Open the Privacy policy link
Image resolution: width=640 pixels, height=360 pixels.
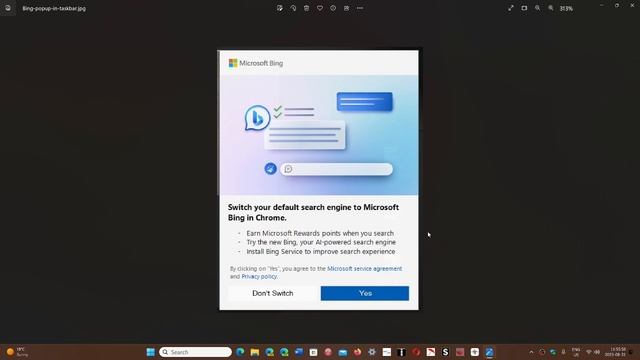pyautogui.click(x=259, y=276)
